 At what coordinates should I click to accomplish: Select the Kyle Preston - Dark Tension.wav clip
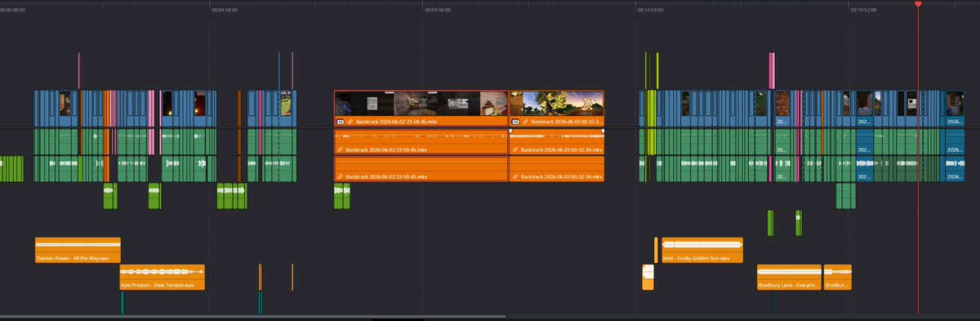coord(162,277)
